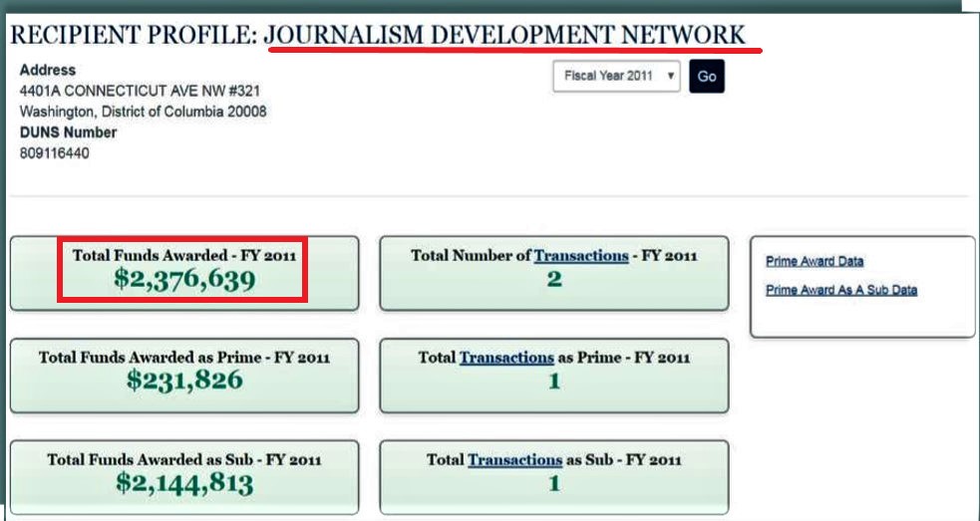Click the Total Funds Awarded as Prime label
980x521 pixels.
[184, 357]
